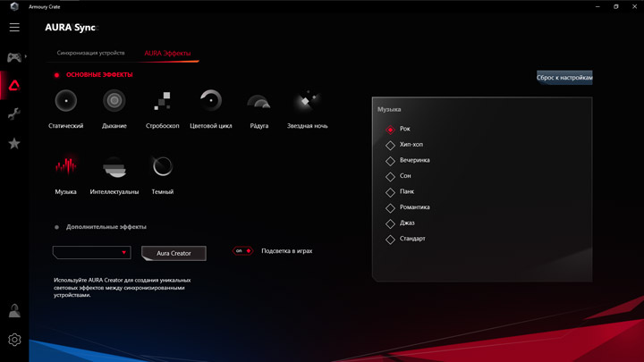Select the Радуга rainbow effect icon

258,101
